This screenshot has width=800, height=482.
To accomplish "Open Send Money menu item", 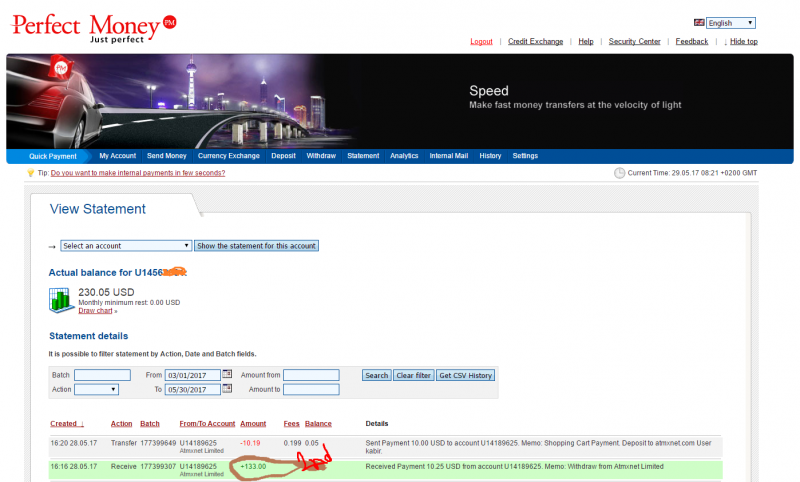I will coord(166,156).
